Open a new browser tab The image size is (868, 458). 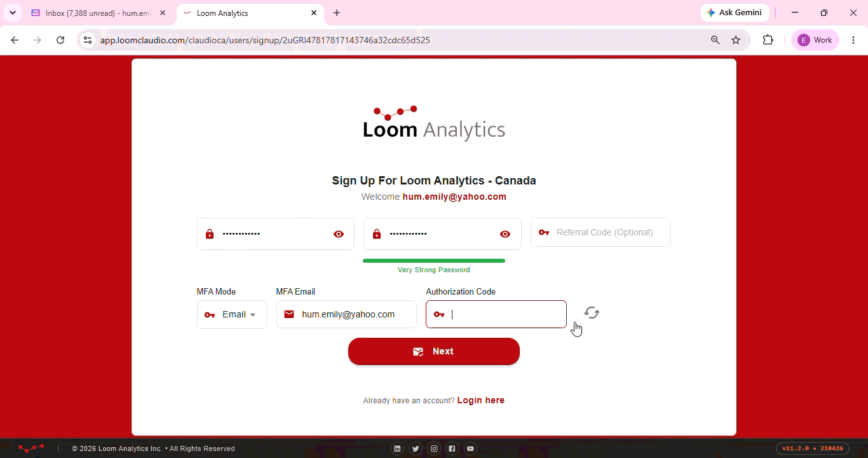click(x=337, y=13)
